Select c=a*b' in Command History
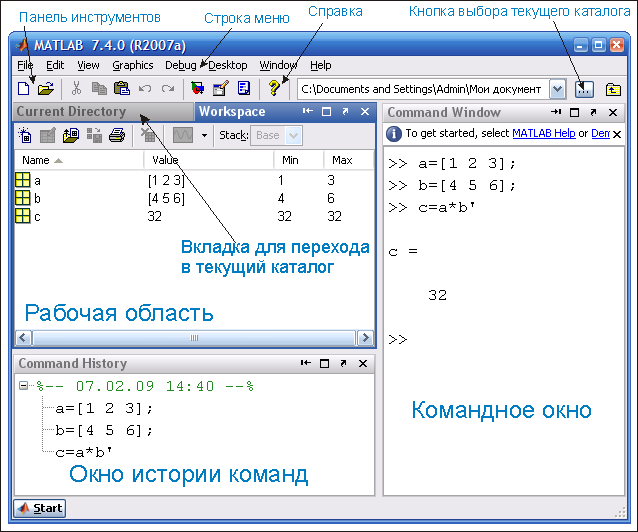Viewport: 638px width, 532px height. click(83, 452)
